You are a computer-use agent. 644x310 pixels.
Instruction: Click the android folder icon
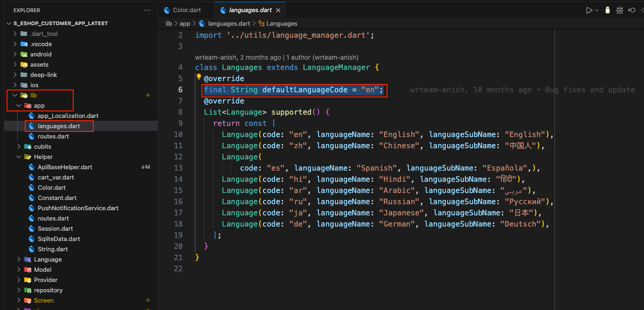click(24, 55)
